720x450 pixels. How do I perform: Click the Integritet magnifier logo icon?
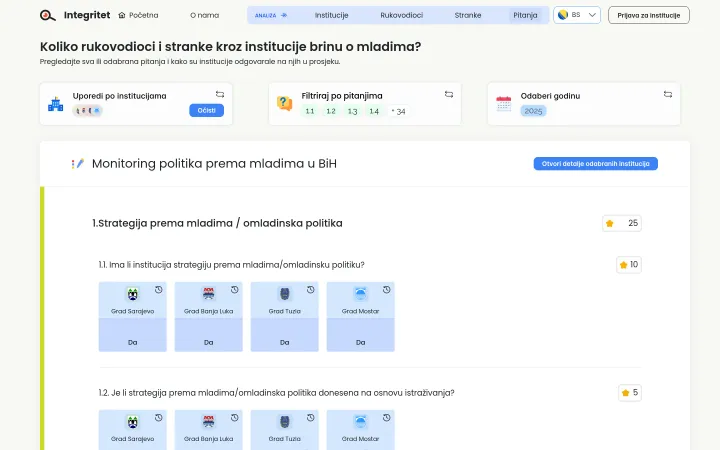(x=47, y=16)
